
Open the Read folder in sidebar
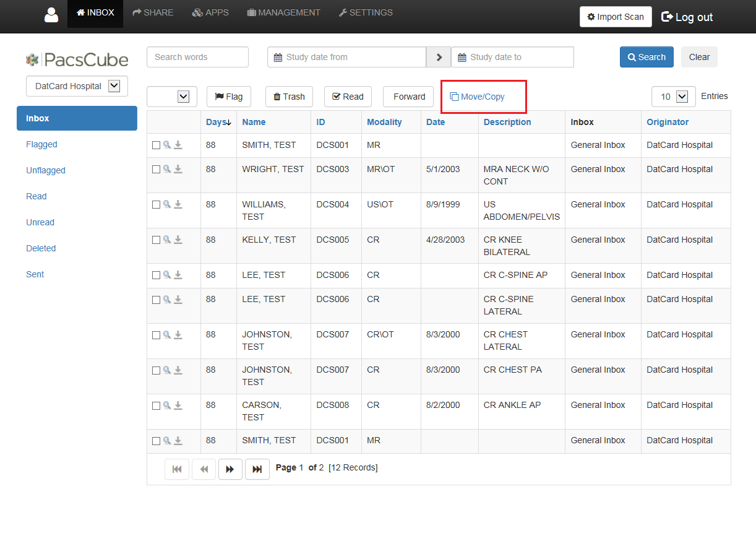coord(37,196)
